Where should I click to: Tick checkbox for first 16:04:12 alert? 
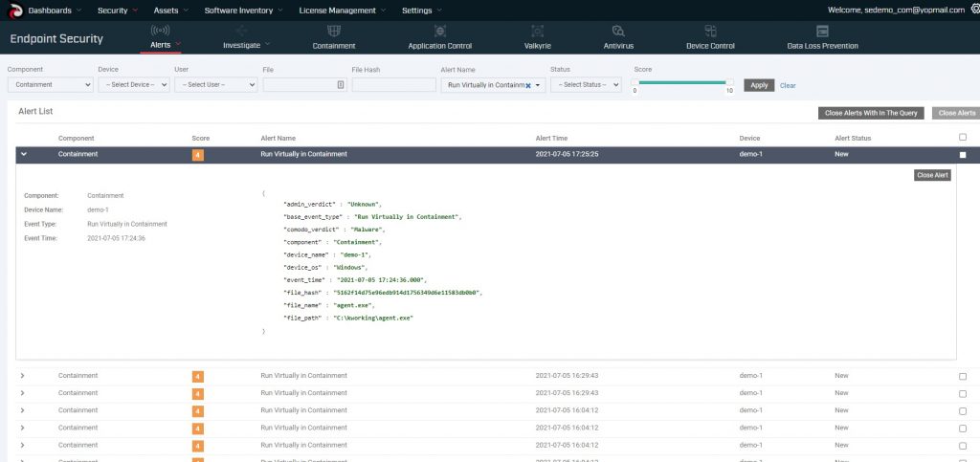(x=963, y=411)
